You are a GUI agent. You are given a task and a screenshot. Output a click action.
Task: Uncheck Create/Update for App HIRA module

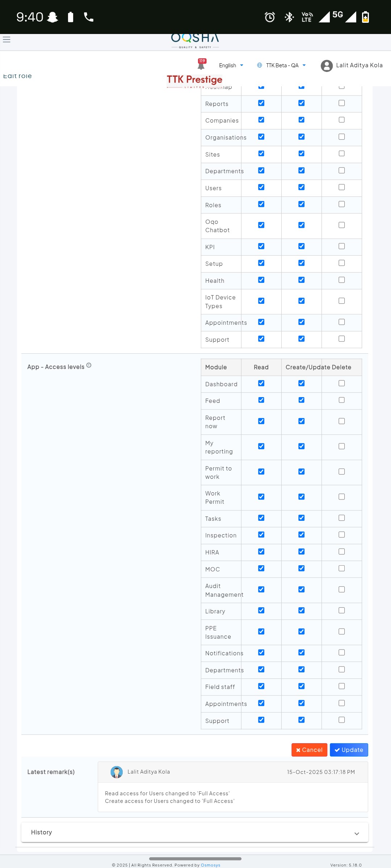pos(301,552)
